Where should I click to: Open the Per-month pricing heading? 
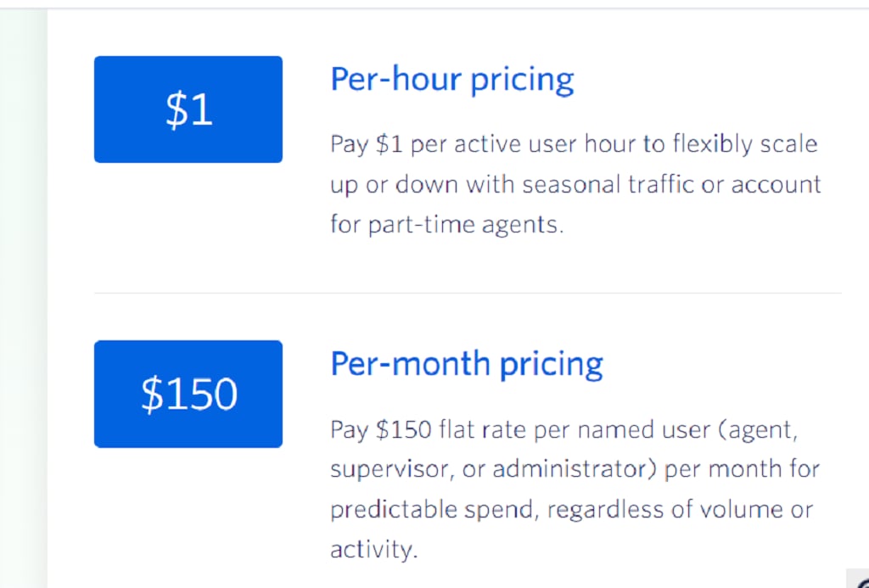tap(466, 364)
